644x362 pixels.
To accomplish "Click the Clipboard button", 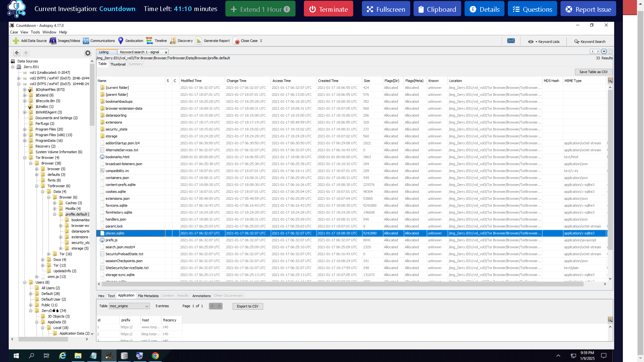I will click(437, 9).
